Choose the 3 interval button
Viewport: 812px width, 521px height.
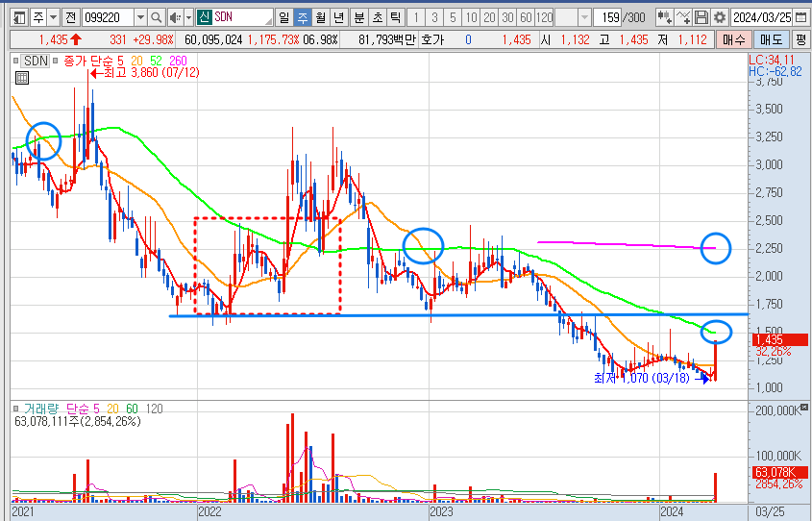pyautogui.click(x=434, y=17)
